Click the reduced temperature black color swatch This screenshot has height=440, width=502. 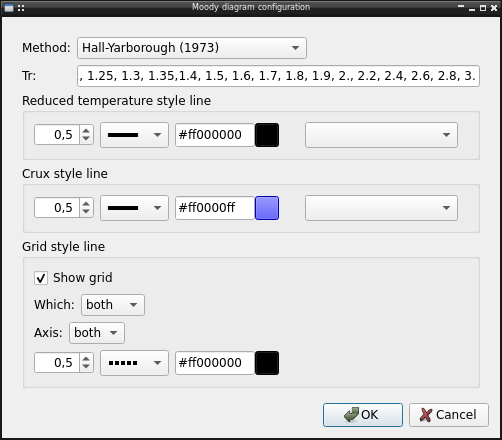[x=267, y=135]
